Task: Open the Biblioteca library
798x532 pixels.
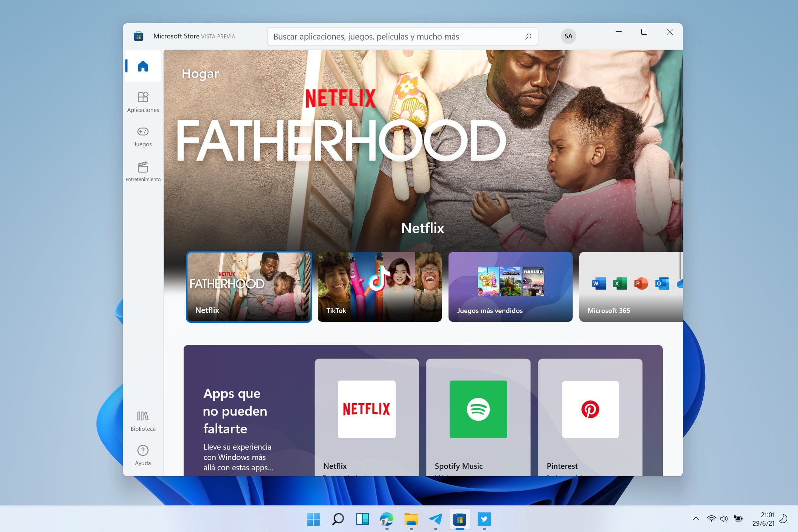Action: (x=143, y=422)
